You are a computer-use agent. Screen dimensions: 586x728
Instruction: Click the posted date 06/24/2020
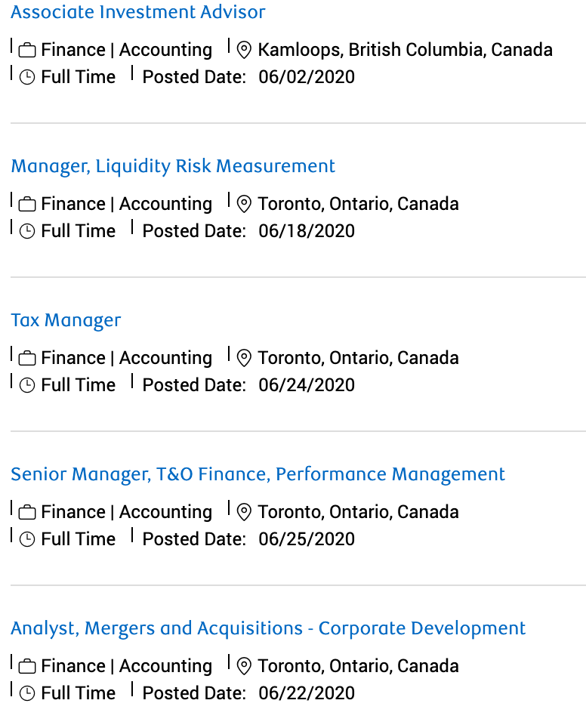point(307,385)
